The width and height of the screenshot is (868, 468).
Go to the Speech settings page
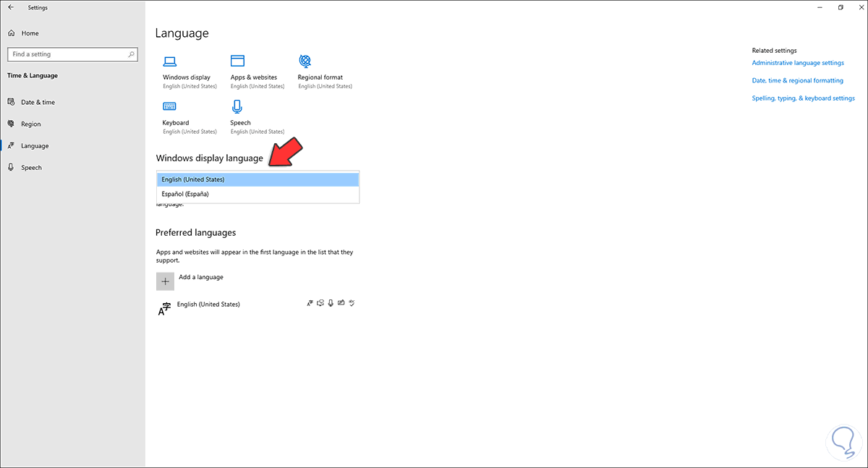pos(32,167)
